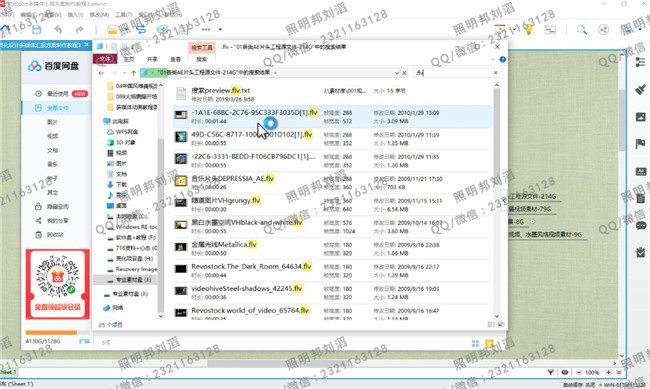Open the 搜索 tab in Explorer ribbon
The height and width of the screenshot is (389, 650).
click(201, 59)
